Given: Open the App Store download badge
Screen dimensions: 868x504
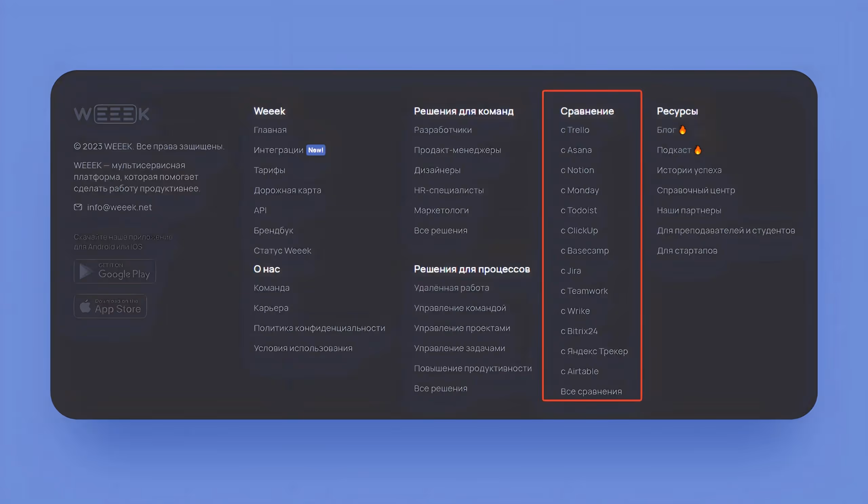Looking at the screenshot, I should (110, 306).
